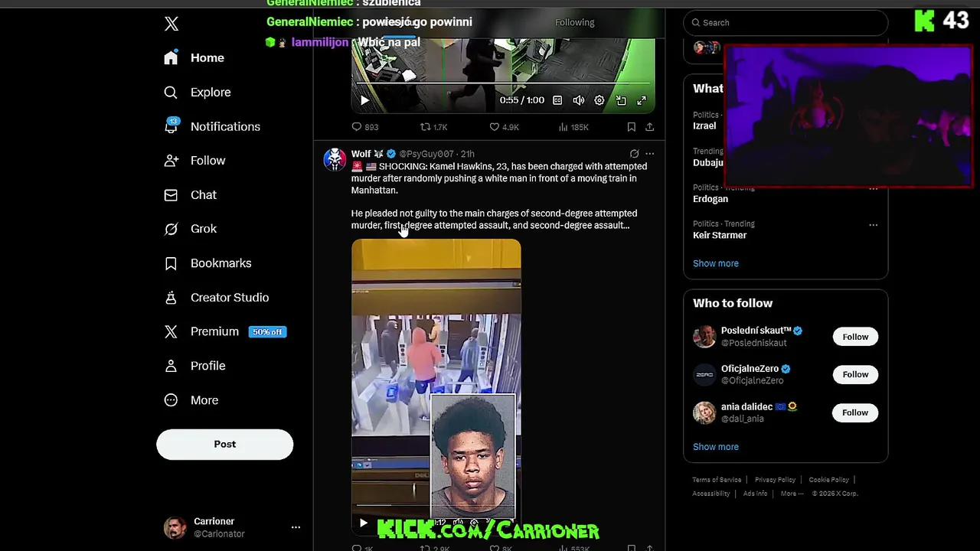Follow OficjalneZero

[x=855, y=374]
